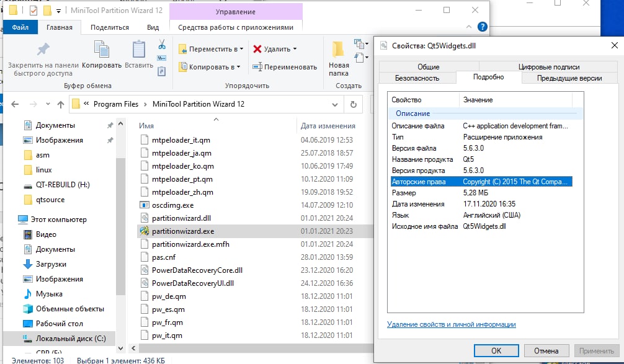
Task: Select partitionwizard.exe.mfh file
Action: pos(190,244)
